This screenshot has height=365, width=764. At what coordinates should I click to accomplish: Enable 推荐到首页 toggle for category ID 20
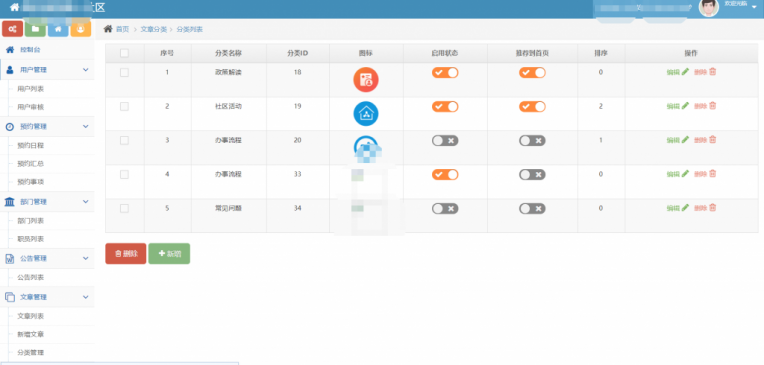click(532, 141)
